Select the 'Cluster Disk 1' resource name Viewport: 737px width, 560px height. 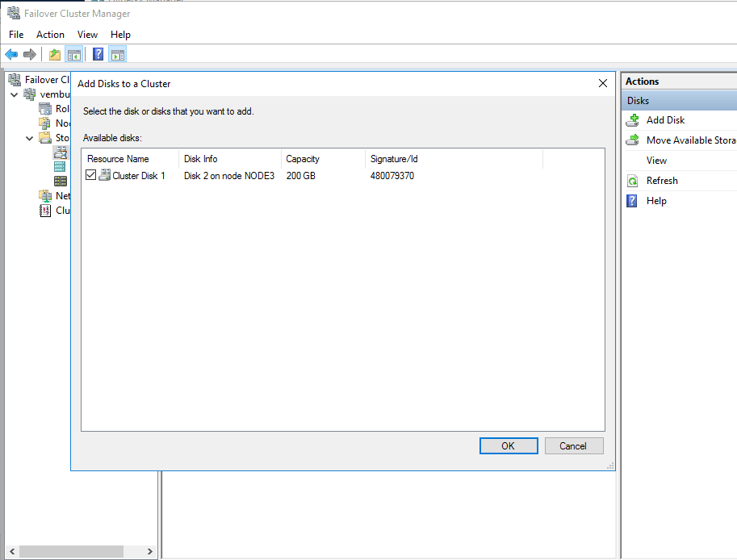[139, 176]
